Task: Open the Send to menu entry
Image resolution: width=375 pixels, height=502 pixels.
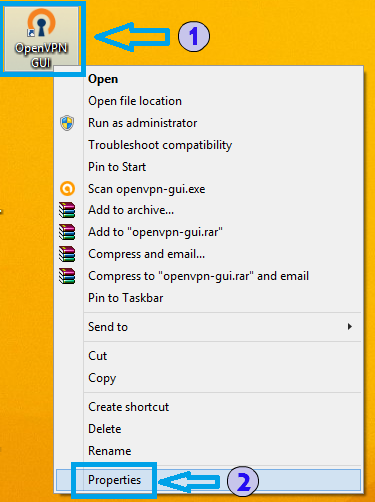Action: click(x=208, y=327)
